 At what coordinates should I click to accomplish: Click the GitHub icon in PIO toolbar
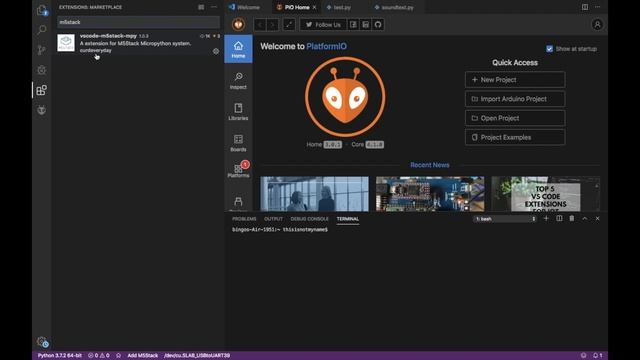pyautogui.click(x=378, y=25)
